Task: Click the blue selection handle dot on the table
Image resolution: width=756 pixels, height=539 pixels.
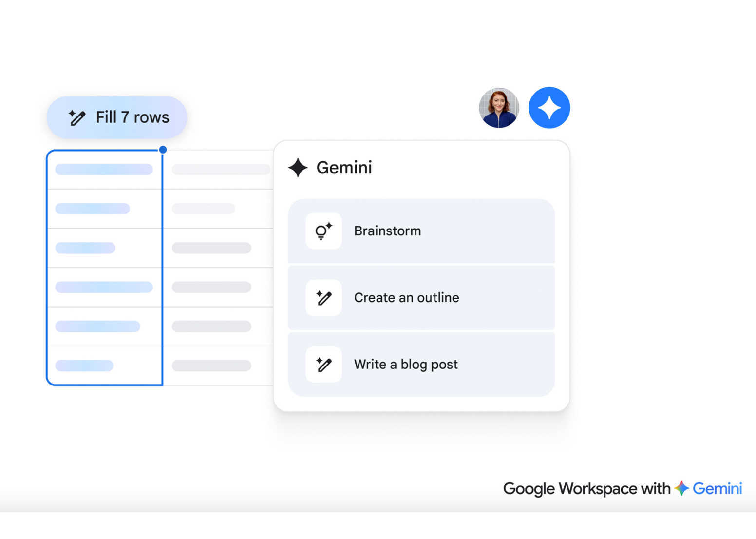Action: tap(163, 150)
